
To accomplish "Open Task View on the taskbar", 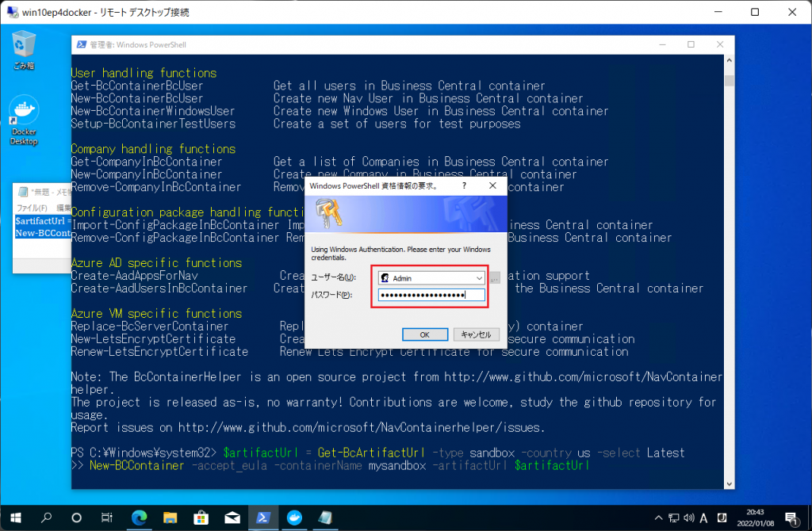I will point(107,518).
